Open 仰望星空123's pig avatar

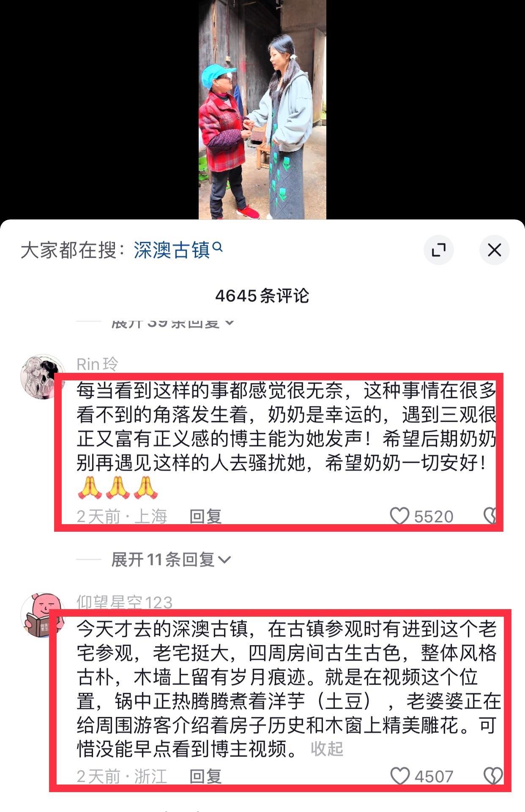point(43,615)
